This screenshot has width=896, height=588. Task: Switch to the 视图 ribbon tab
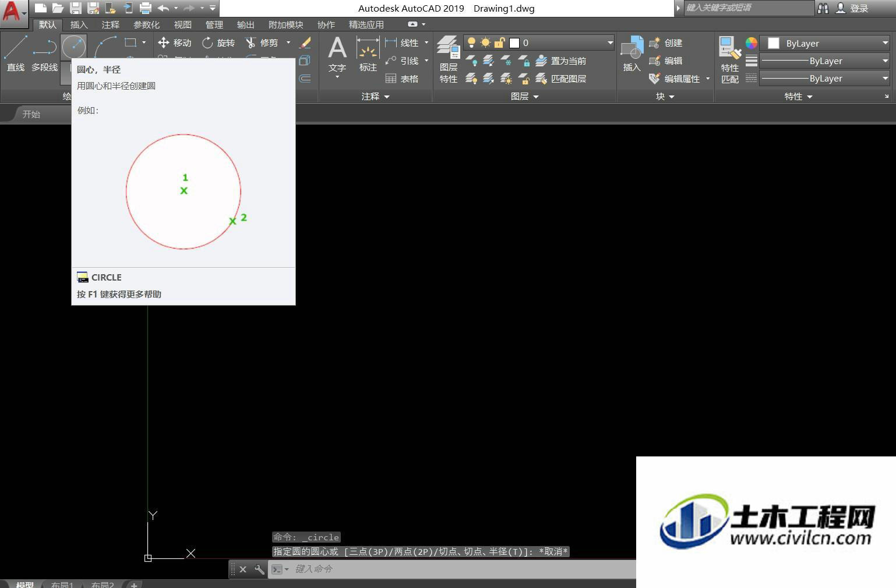point(182,24)
